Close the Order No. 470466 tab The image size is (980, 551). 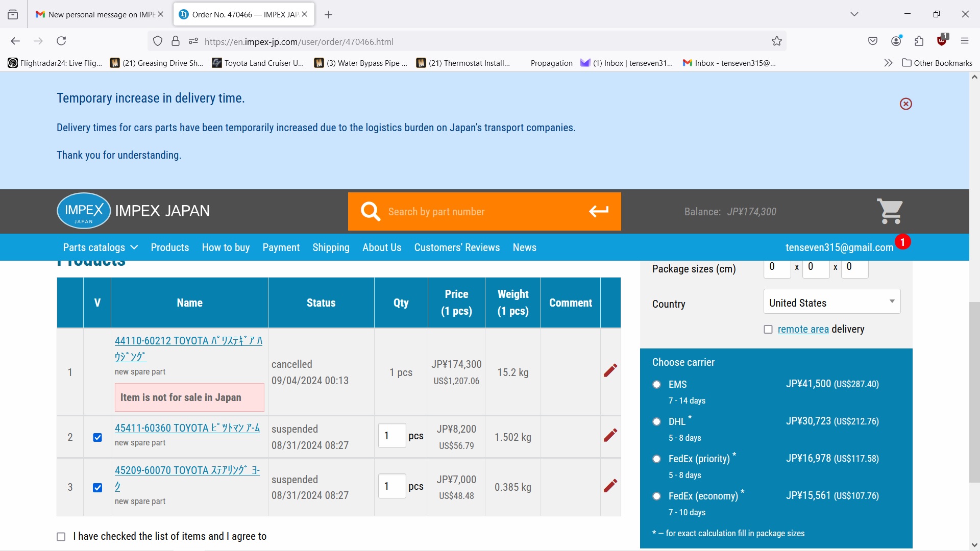click(305, 14)
